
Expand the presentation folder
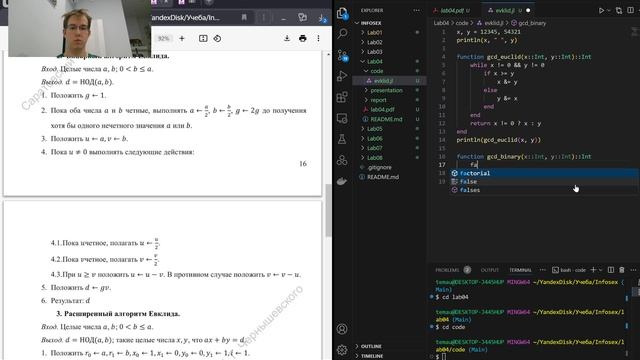coord(386,90)
